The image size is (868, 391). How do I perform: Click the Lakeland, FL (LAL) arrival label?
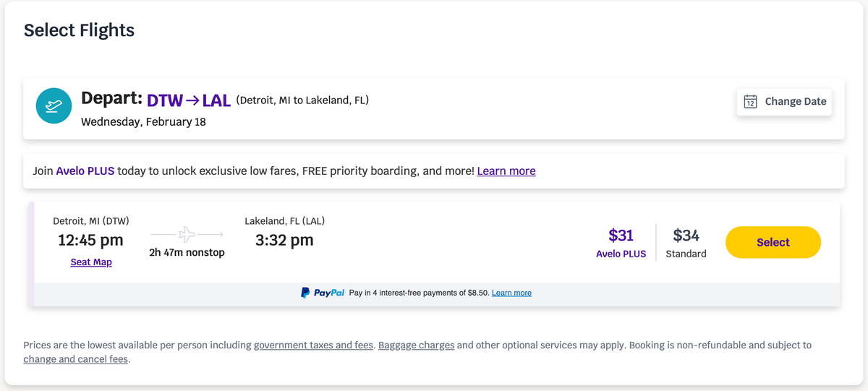coord(284,221)
